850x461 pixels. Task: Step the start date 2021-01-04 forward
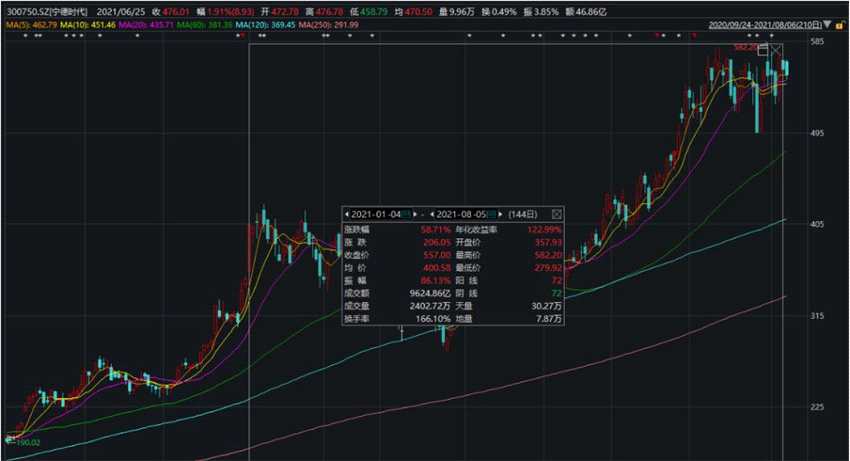click(415, 214)
